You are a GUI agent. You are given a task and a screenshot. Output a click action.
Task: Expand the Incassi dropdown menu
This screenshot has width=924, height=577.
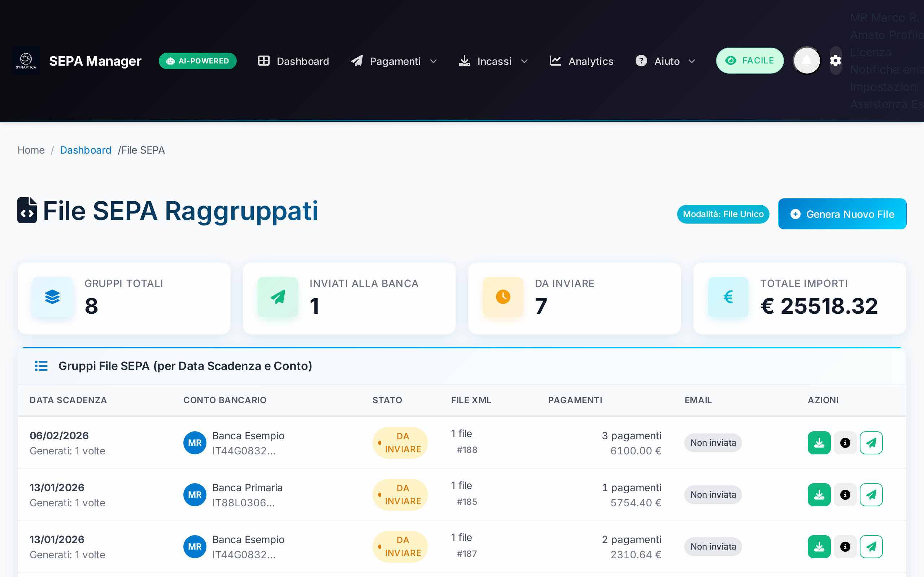493,61
